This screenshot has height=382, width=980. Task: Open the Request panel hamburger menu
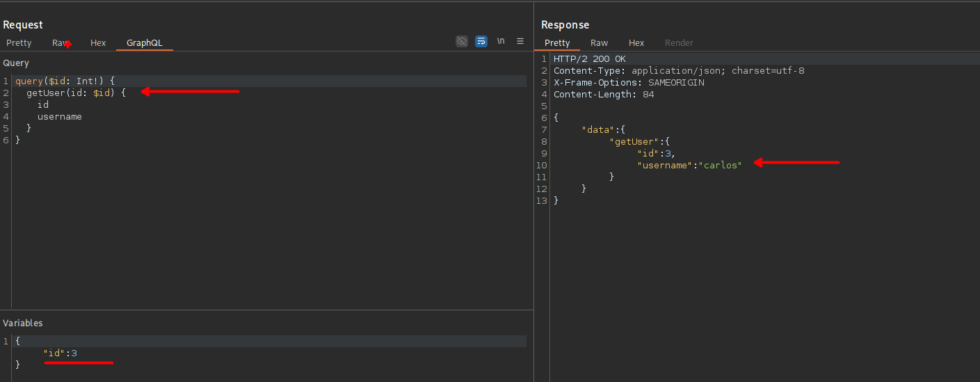[520, 42]
